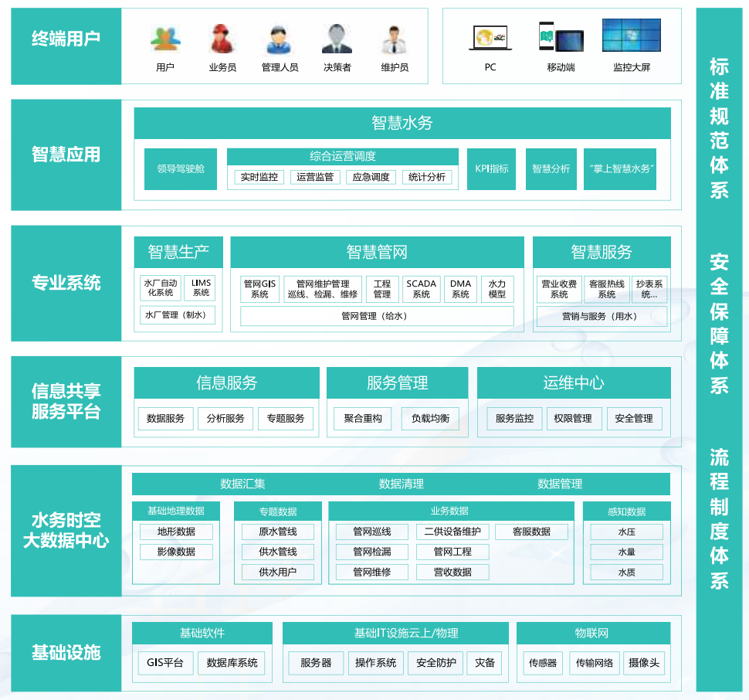The height and width of the screenshot is (700, 749).
Task: Select the 水厂自动化系统 box
Action: (161, 288)
